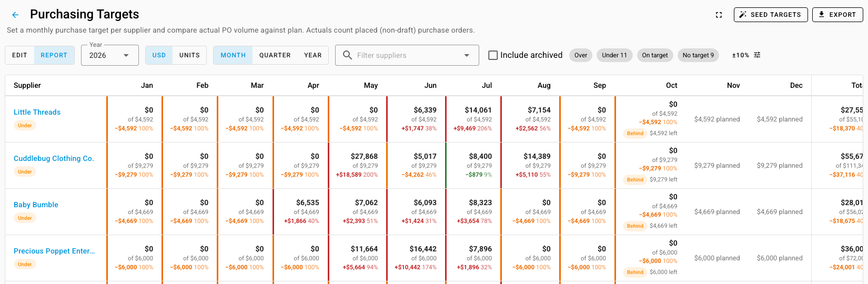Select Cuddlebug July $8,400 on-target cell
This screenshot has width=868, height=284.
point(480,156)
